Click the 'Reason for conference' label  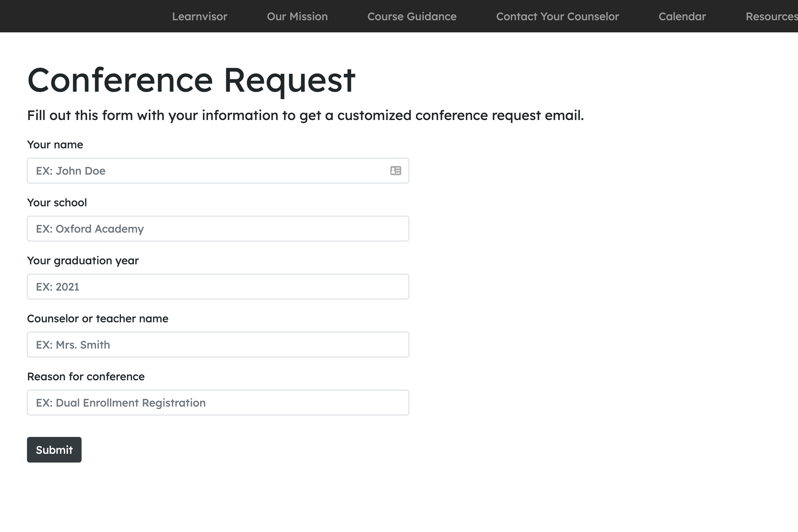[x=86, y=377]
